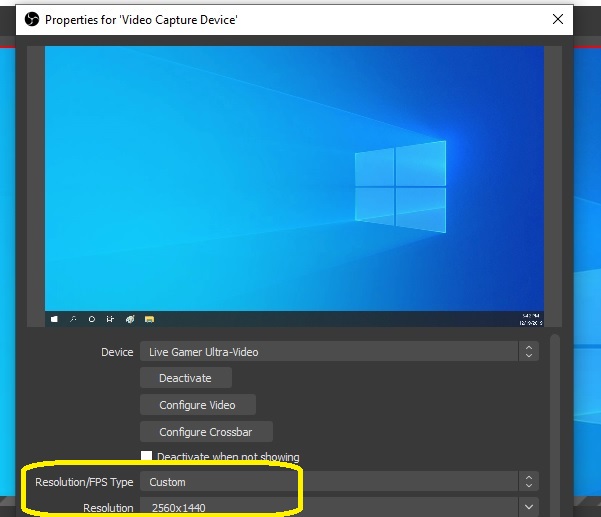Viewport: 601px width, 517px height.
Task: Expand the Resolution/FPS Type dropdown
Action: point(528,482)
